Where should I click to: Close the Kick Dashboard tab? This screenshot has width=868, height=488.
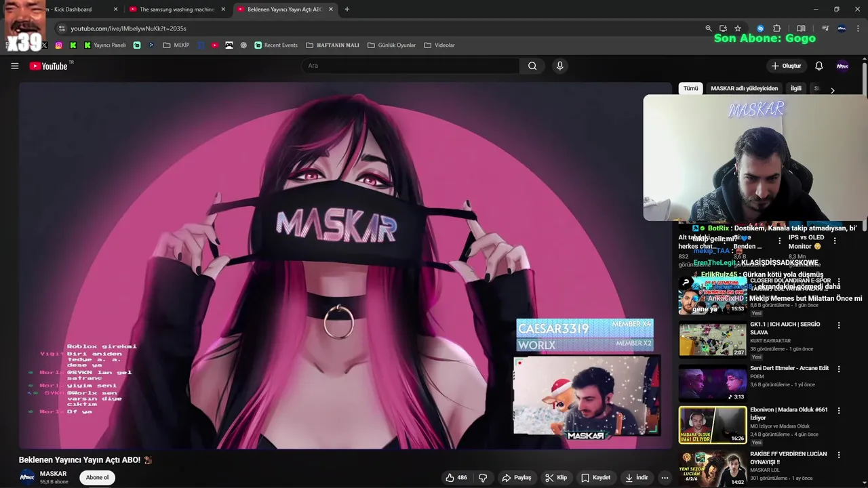115,9
